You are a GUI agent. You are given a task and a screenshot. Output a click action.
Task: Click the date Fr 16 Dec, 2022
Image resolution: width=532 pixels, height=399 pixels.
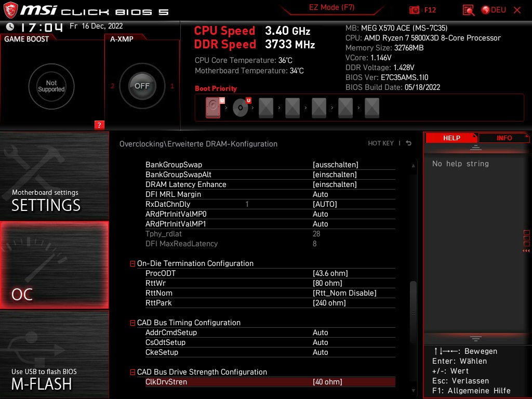tap(96, 26)
